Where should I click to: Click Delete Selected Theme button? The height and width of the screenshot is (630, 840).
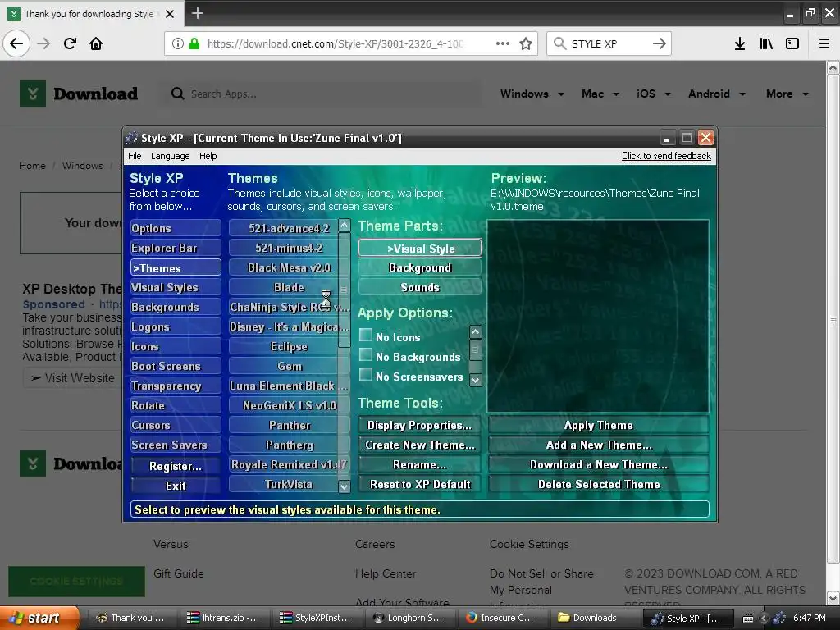pyautogui.click(x=598, y=484)
